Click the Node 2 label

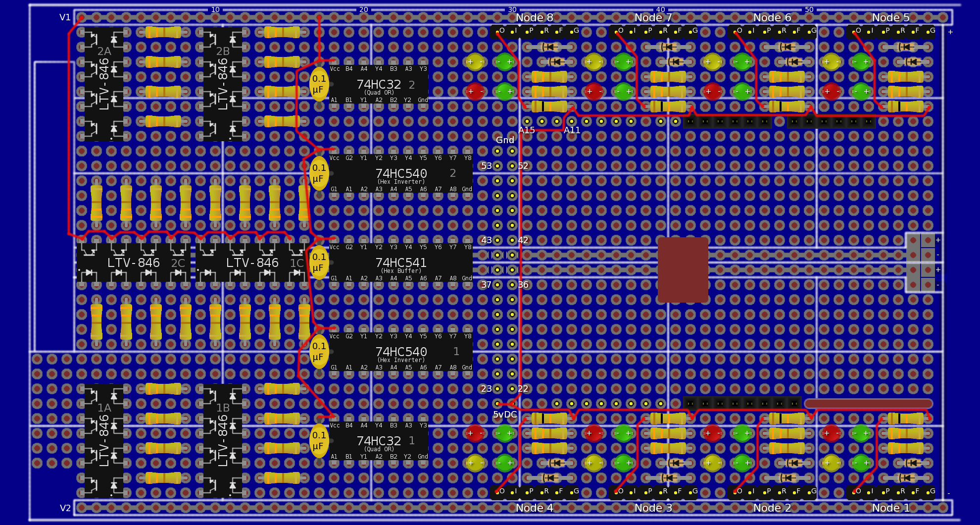(x=772, y=508)
